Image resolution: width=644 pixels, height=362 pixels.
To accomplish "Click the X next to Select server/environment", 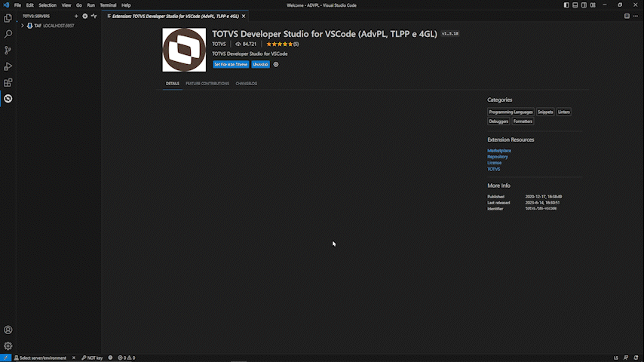I will (x=73, y=358).
